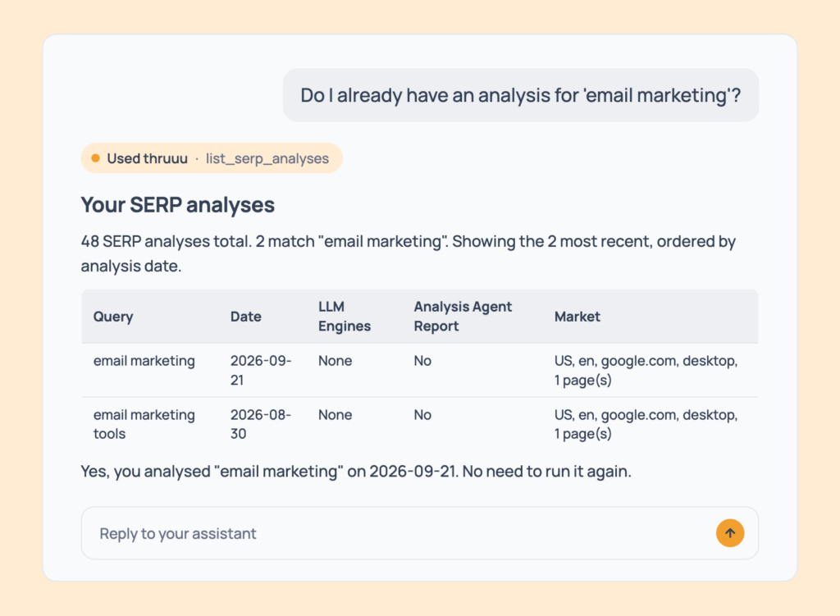Image resolution: width=840 pixels, height=616 pixels.
Task: Click the orange status dot beside "Used thruuu"
Action: [95, 158]
